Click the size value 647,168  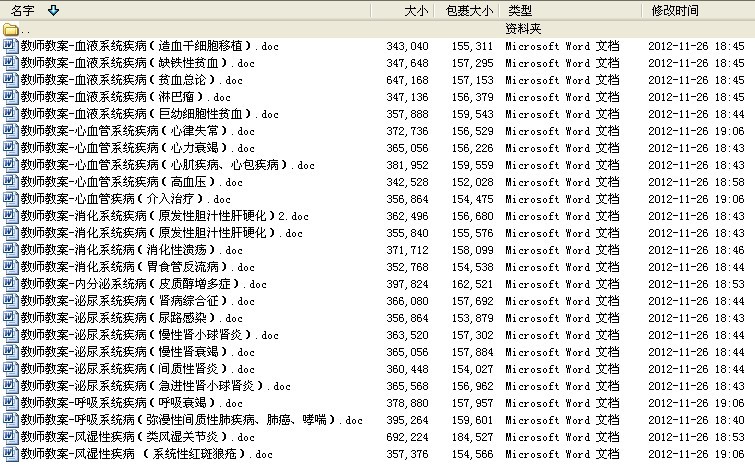(x=407, y=80)
